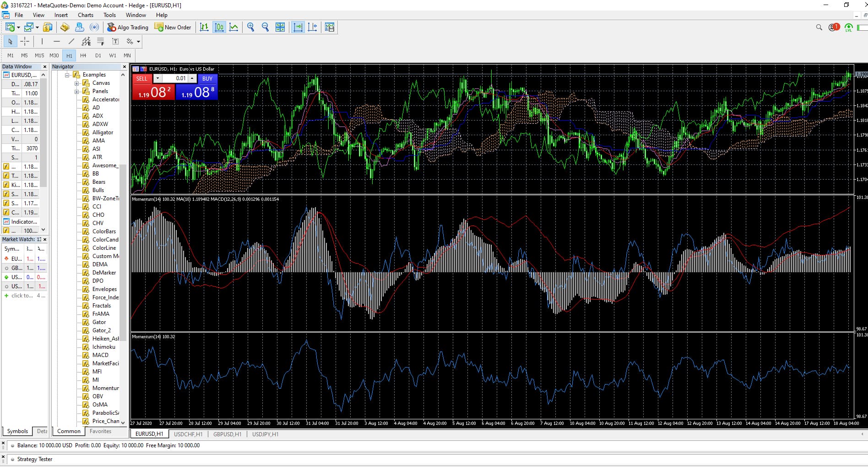Select the H4 timeframe

tap(83, 55)
